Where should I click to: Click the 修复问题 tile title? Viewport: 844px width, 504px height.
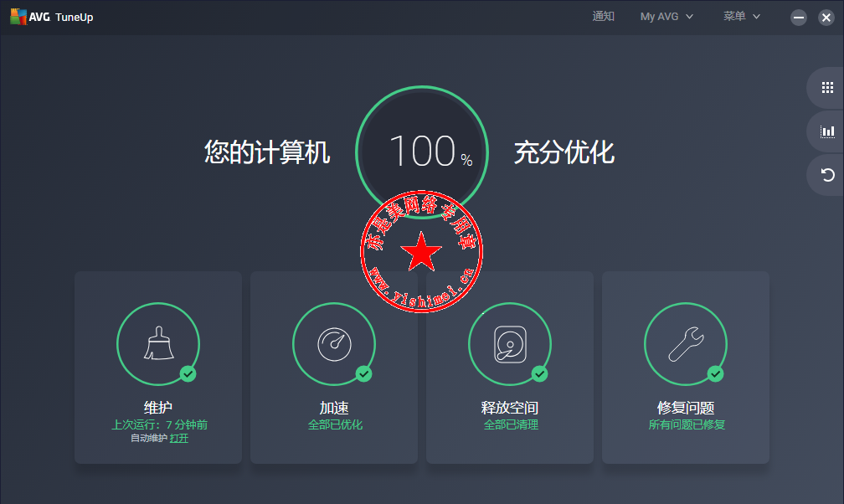(686, 408)
